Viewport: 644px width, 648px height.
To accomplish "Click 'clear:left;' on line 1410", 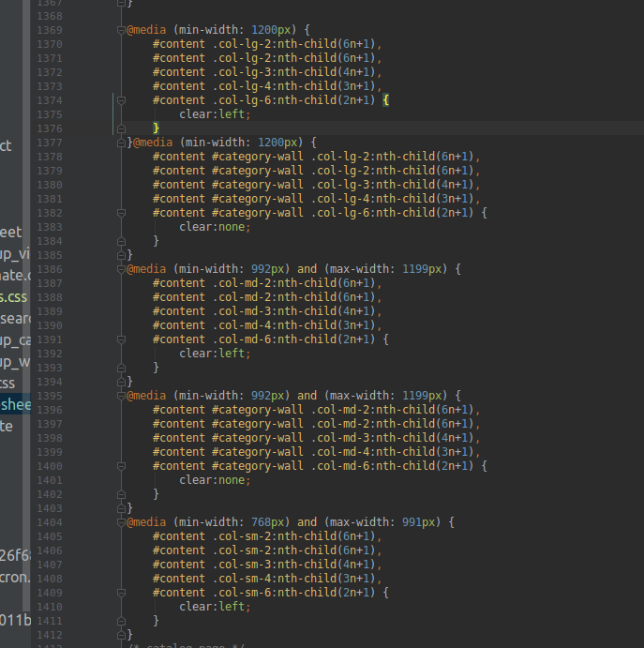I will (x=215, y=607).
